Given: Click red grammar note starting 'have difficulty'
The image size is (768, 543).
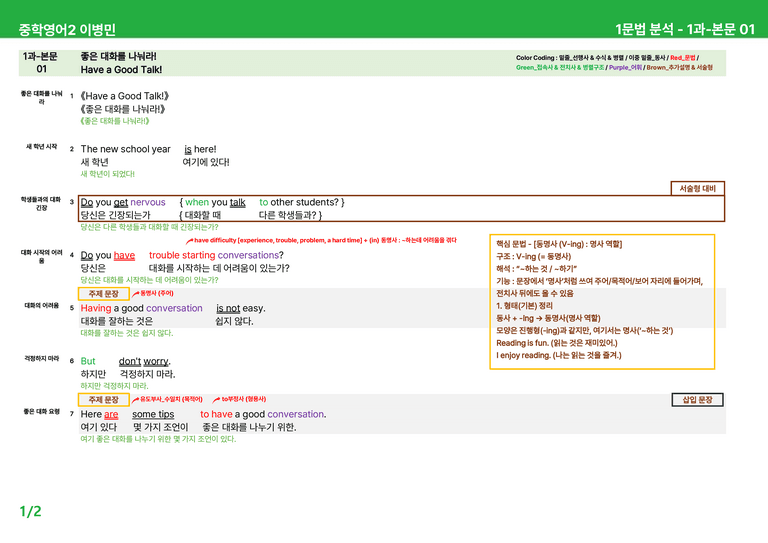Looking at the screenshot, I should coord(321,240).
